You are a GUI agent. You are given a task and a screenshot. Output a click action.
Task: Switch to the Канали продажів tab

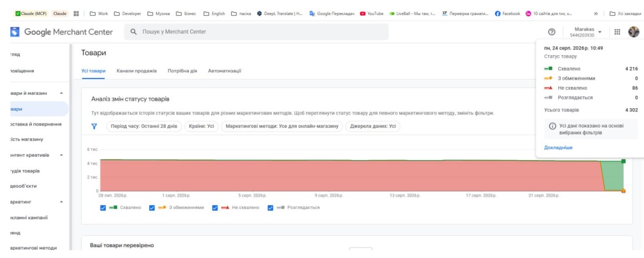pos(137,71)
